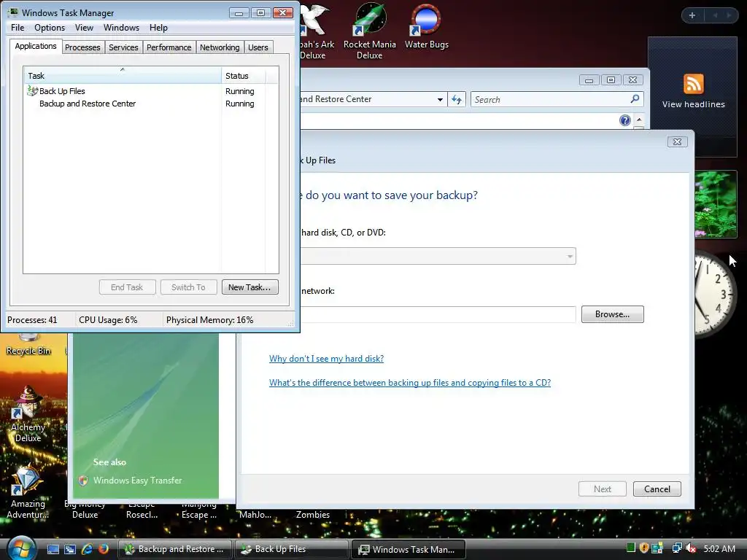747x560 pixels.
Task: Click the Next button in the backup wizard
Action: click(603, 489)
